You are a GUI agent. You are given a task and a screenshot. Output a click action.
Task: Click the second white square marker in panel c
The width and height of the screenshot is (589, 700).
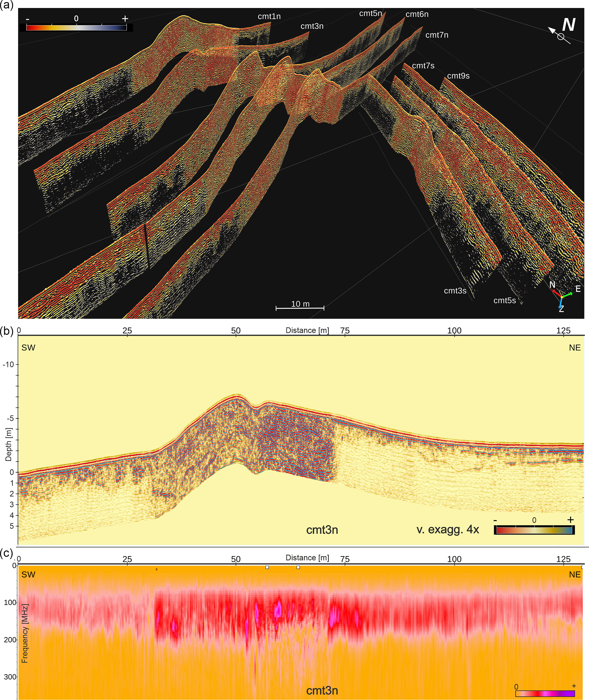coord(298,567)
